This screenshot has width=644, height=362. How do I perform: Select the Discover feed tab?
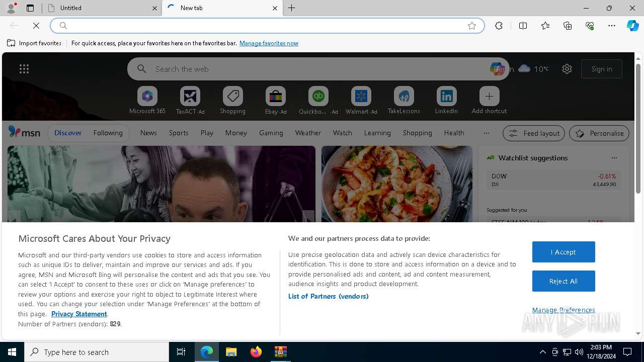coord(68,133)
